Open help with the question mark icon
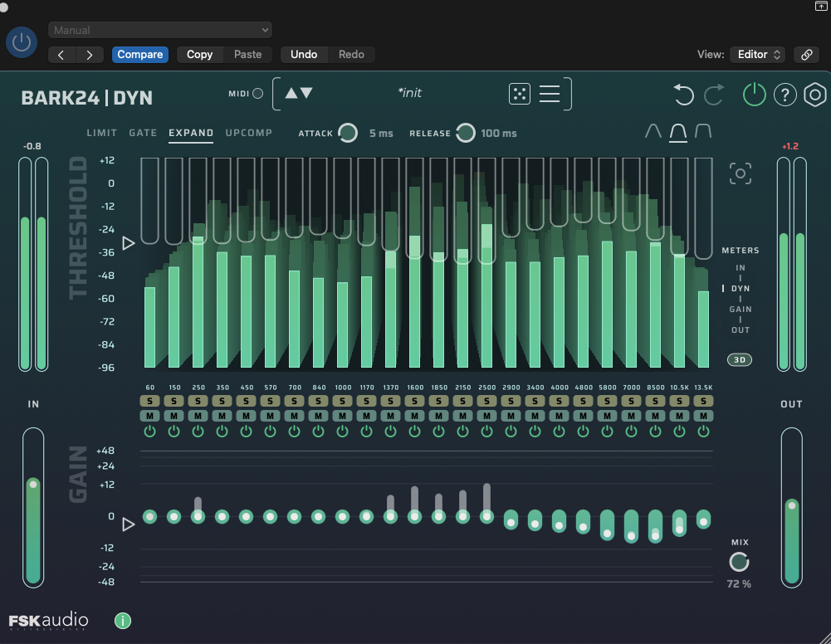831x644 pixels. pyautogui.click(x=785, y=95)
